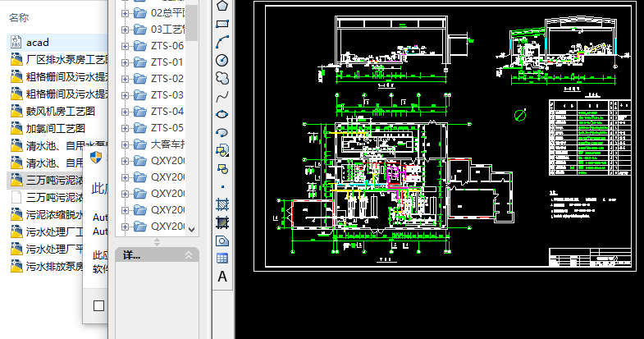Viewport: 644px width, 339px height.
Task: Select the Circle draw tool
Action: click(x=222, y=60)
